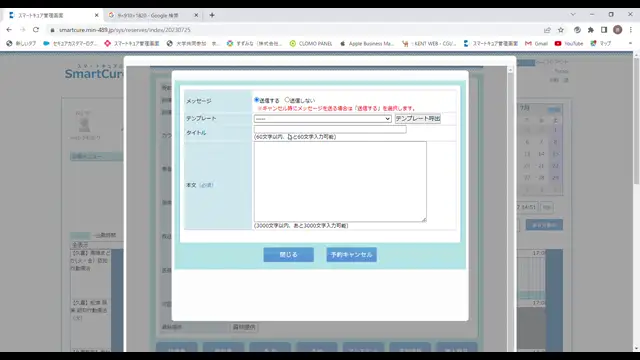640x360 pixels.
Task: Click inside the 本文 text area
Action: click(340, 182)
